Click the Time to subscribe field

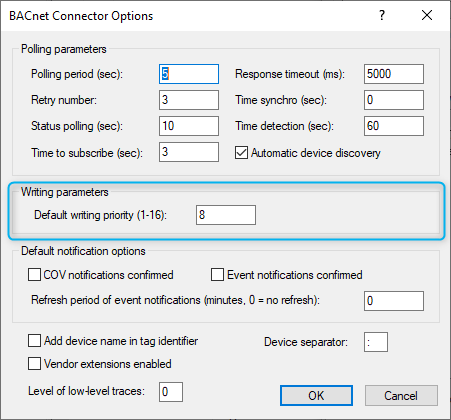click(189, 152)
